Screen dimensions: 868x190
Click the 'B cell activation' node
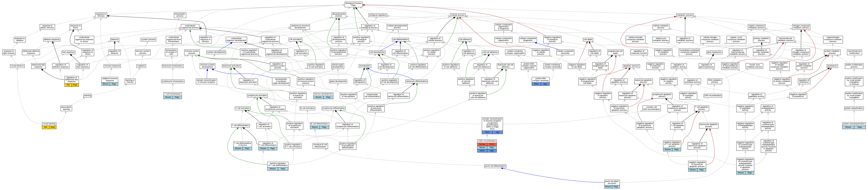pyautogui.click(x=307, y=108)
